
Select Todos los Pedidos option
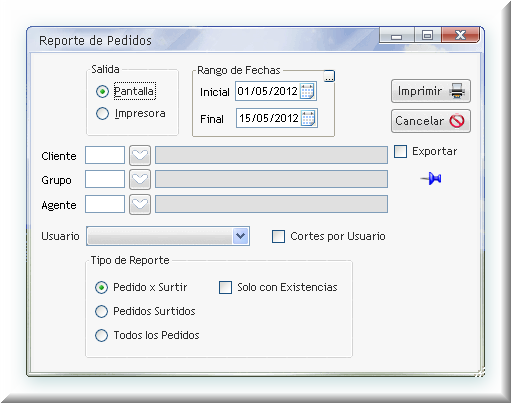[101, 335]
